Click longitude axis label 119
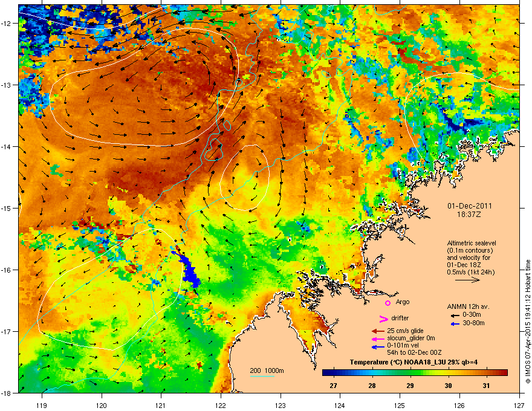 coord(42,405)
